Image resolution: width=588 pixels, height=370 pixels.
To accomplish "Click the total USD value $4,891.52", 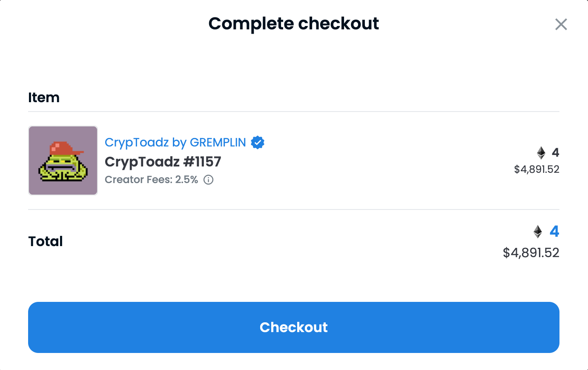I will (531, 253).
